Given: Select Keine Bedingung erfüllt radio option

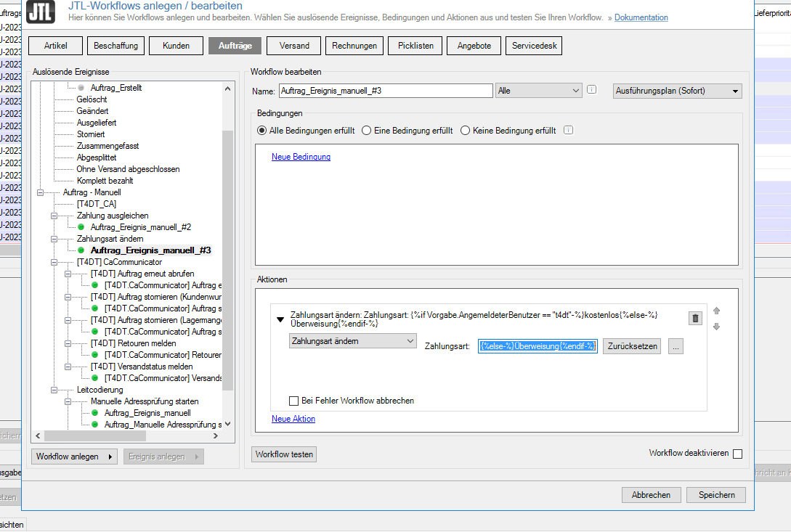Looking at the screenshot, I should point(465,131).
